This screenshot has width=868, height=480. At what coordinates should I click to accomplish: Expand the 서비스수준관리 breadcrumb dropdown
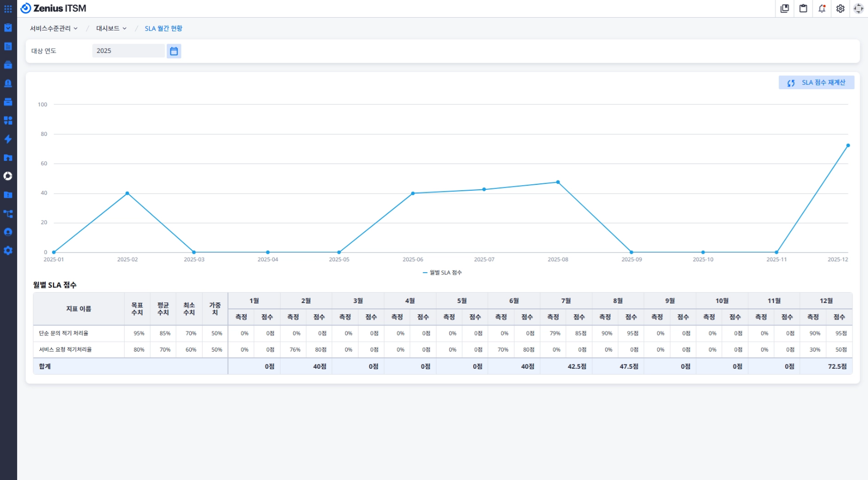tap(53, 28)
